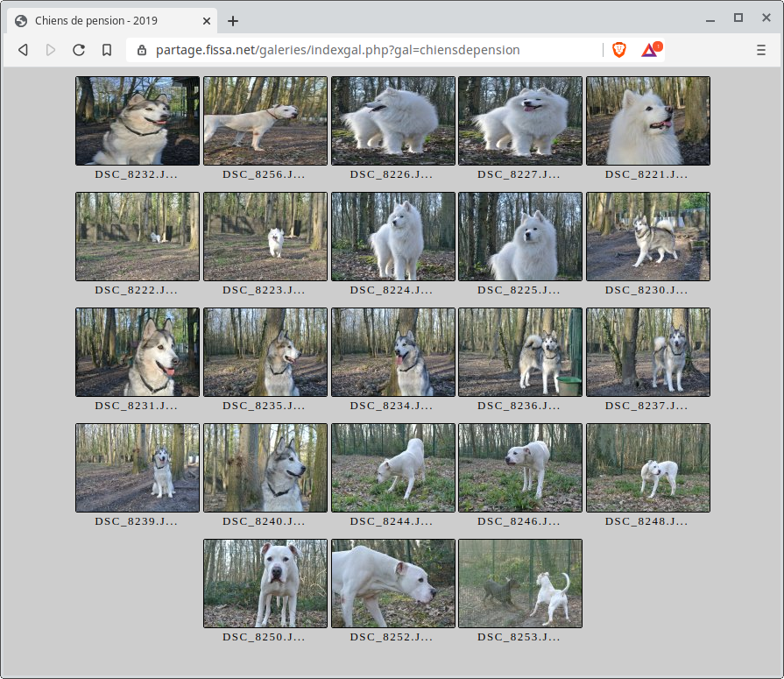Click the DSC_8250.J... caption
The image size is (784, 679).
click(x=264, y=638)
